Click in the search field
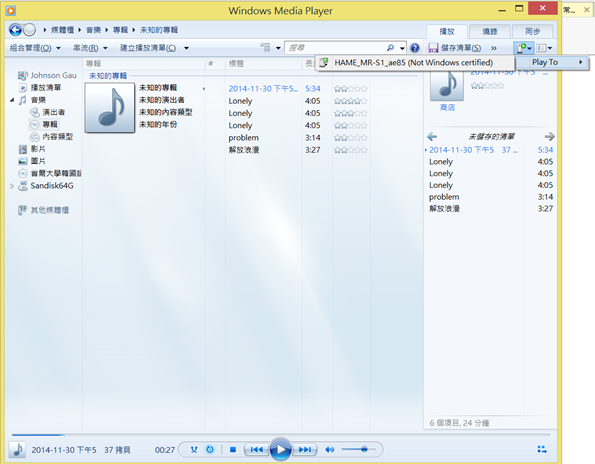Image resolution: width=595 pixels, height=464 pixels. tap(336, 48)
